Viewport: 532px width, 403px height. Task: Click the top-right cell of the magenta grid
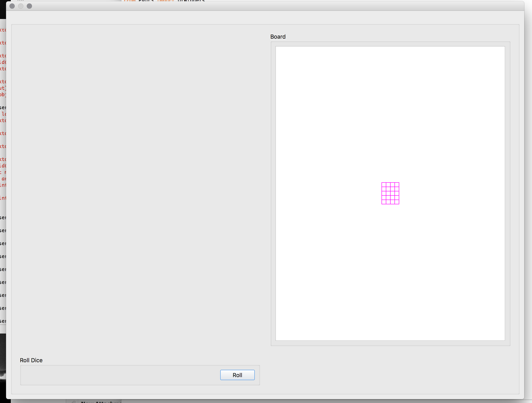pyautogui.click(x=397, y=185)
